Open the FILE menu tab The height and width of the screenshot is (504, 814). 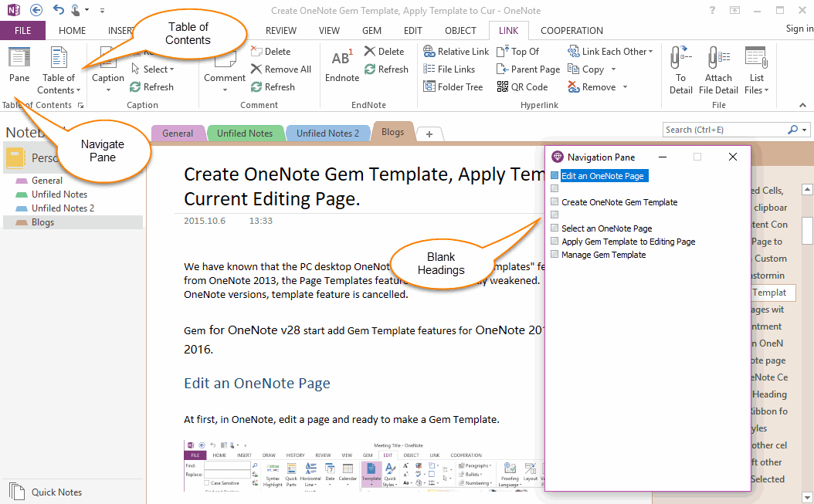point(23,31)
